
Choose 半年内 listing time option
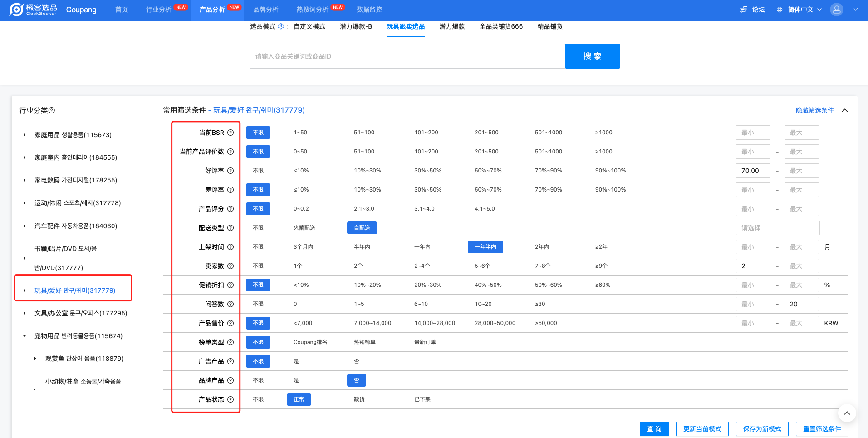pyautogui.click(x=362, y=247)
